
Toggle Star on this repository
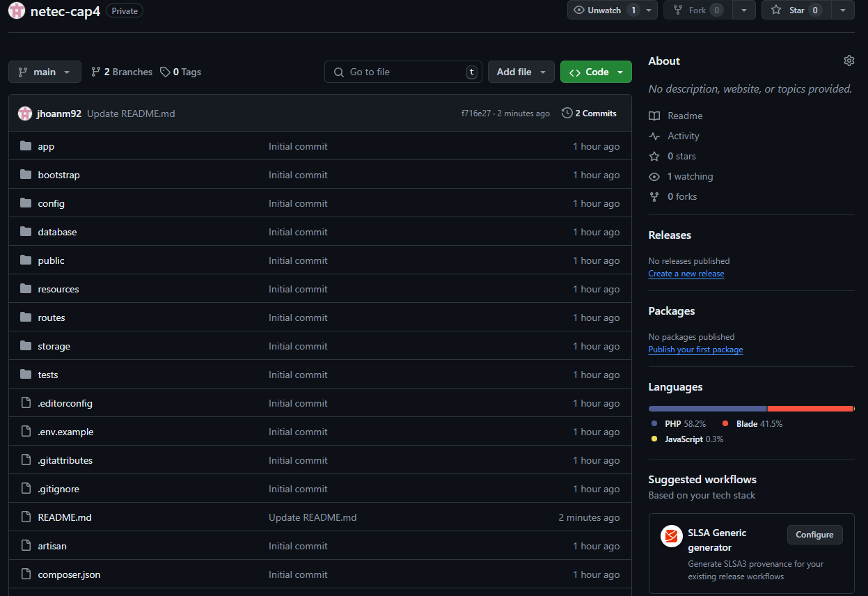[796, 10]
